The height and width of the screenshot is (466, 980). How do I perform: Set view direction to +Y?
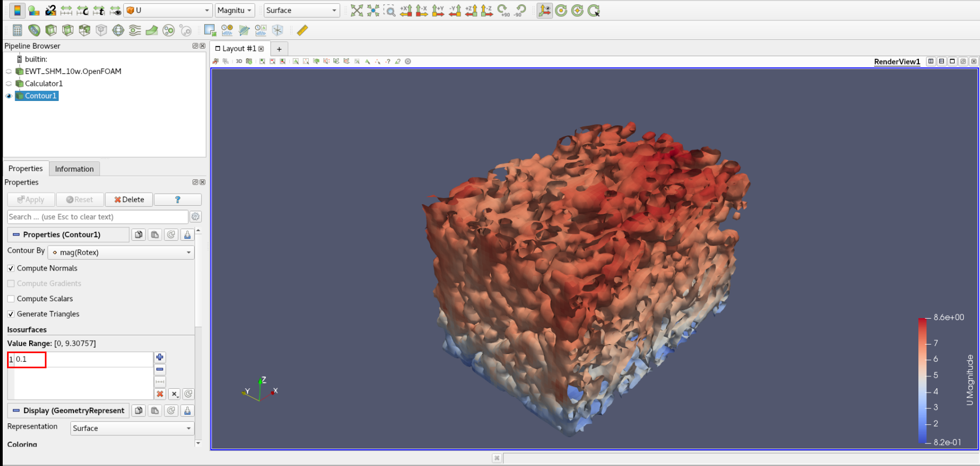coord(438,10)
